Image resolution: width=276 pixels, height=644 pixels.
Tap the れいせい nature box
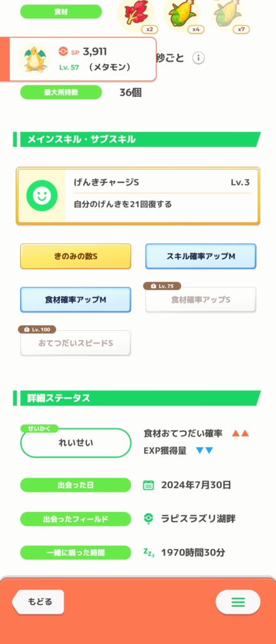click(75, 443)
